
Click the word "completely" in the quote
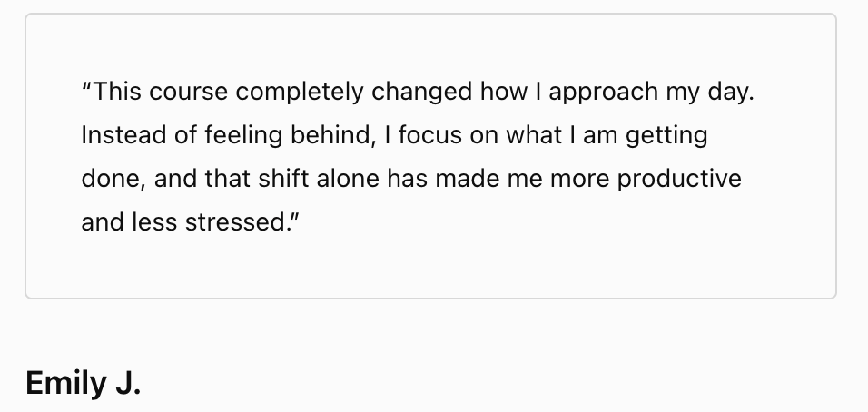point(300,93)
